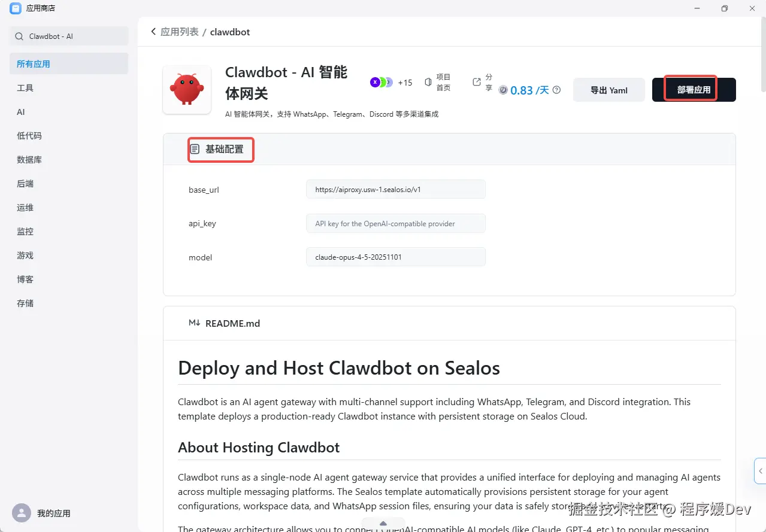Viewport: 766px width, 532px height.
Task: Click the +15 contributors count
Action: coord(405,83)
